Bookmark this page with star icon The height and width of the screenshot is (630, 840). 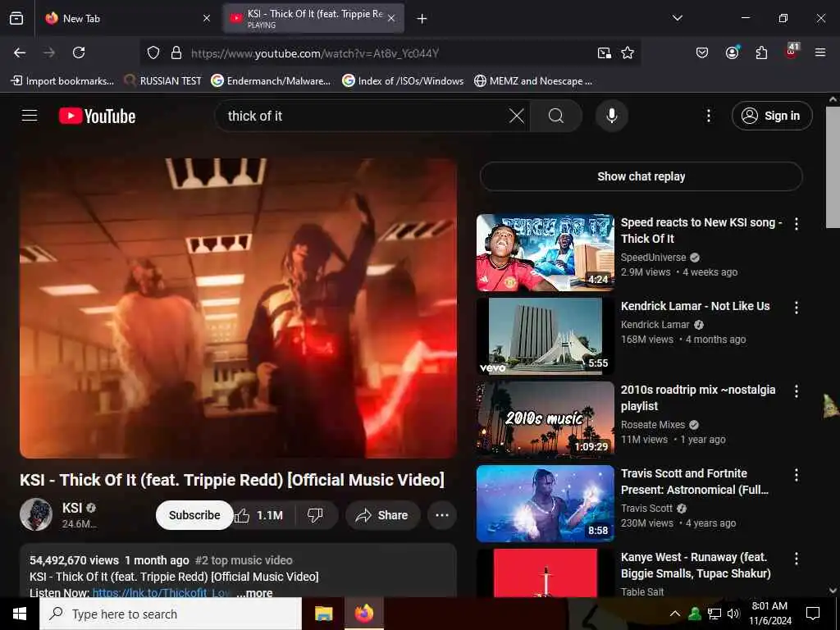click(628, 52)
